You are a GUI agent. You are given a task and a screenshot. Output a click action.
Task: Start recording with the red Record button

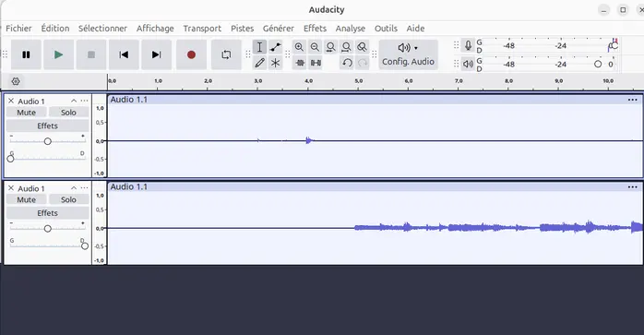click(191, 54)
